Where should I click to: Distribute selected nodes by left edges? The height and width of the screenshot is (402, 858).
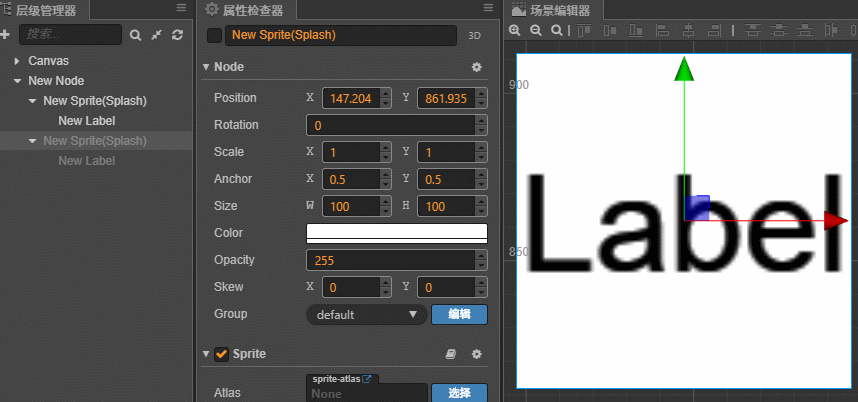(831, 31)
